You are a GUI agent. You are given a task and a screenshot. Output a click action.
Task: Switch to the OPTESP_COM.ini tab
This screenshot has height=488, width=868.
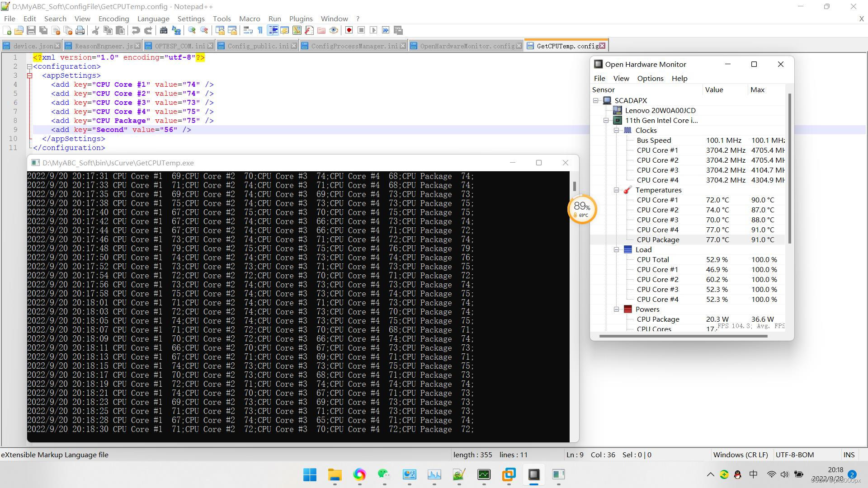pyautogui.click(x=179, y=46)
